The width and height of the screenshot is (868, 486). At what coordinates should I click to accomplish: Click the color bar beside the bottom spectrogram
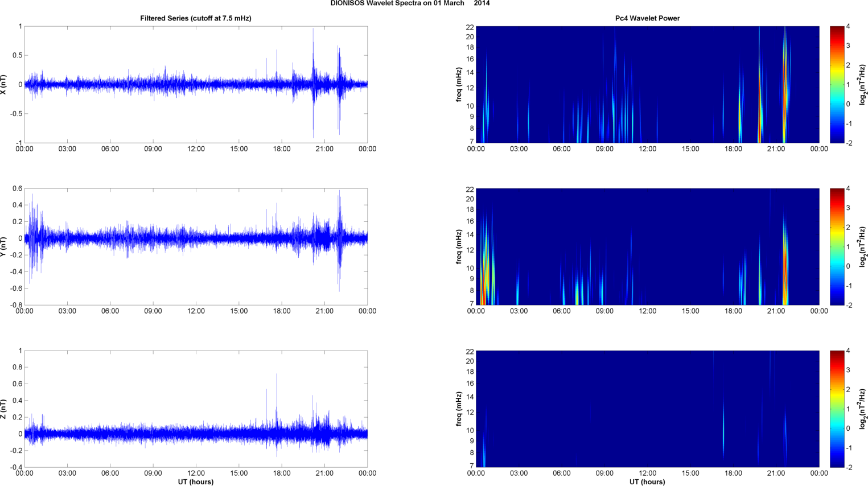tap(837, 409)
